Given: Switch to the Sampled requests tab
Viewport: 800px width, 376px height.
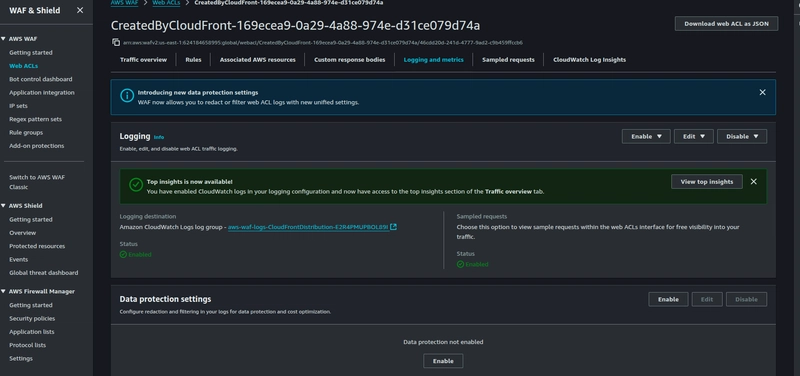Looking at the screenshot, I should (508, 60).
